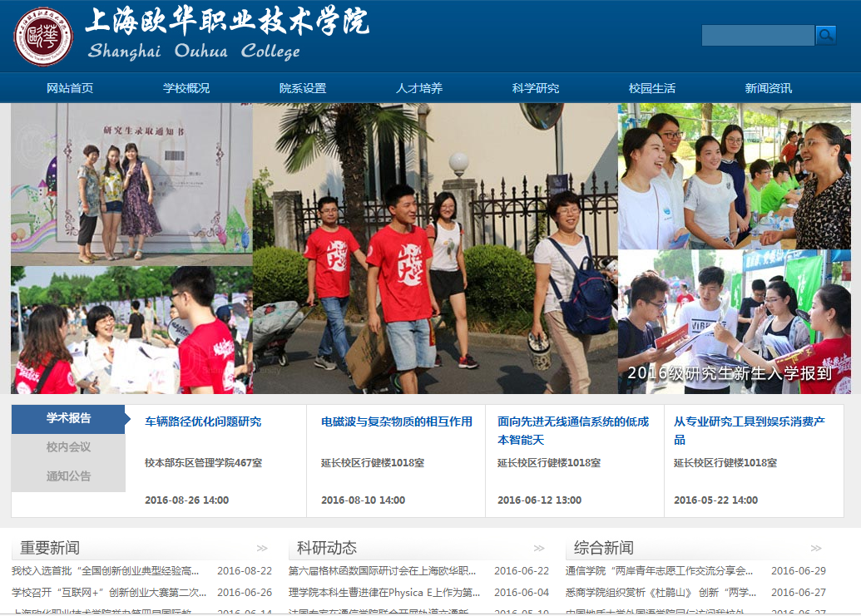Open 网站首页 in navigation bar

point(70,88)
